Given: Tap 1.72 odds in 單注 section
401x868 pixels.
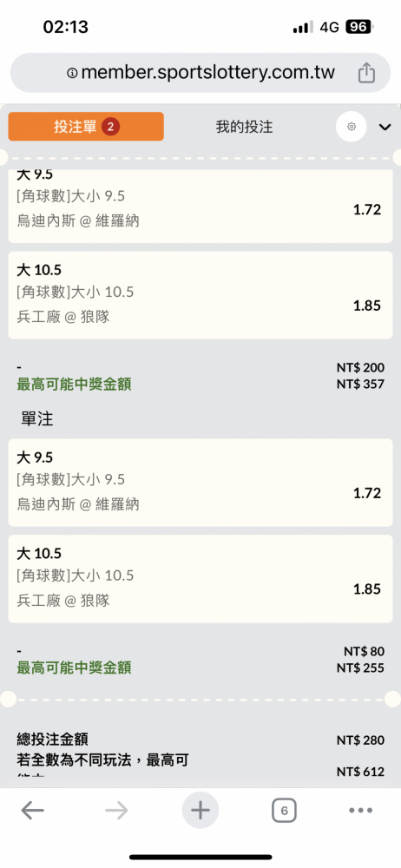Looking at the screenshot, I should 367,493.
